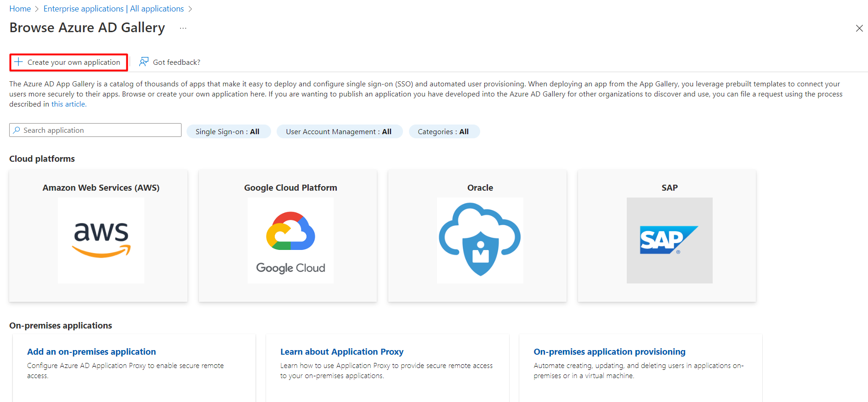868x402 pixels.
Task: Open Learn about Application Proxy link
Action: click(342, 351)
